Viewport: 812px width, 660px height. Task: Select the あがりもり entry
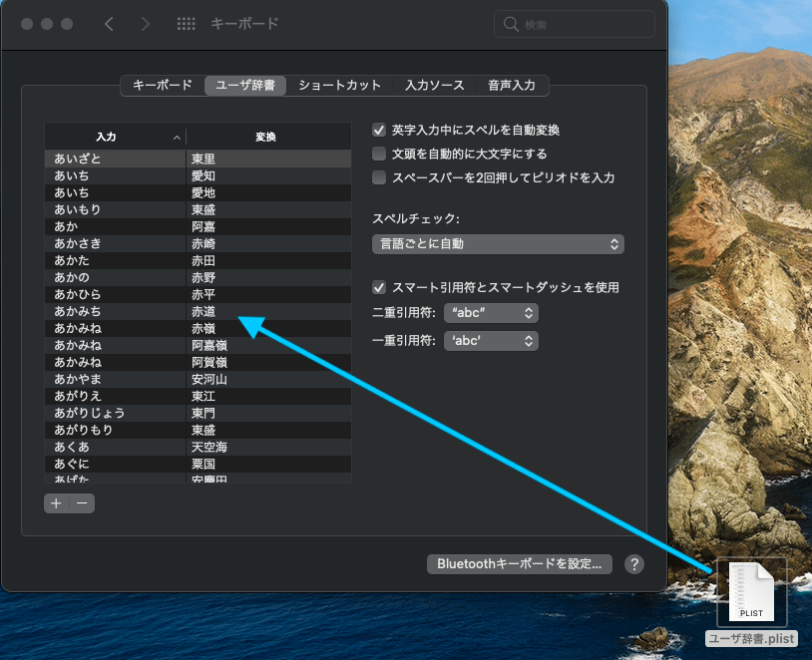pos(115,430)
